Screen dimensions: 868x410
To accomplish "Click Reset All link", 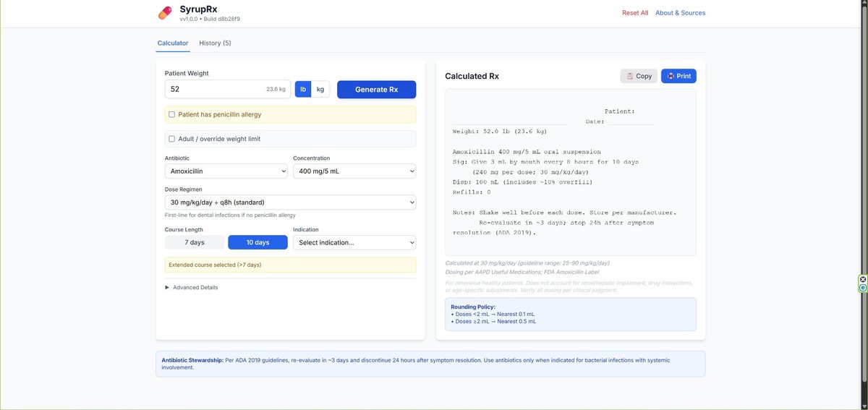I will click(x=635, y=13).
